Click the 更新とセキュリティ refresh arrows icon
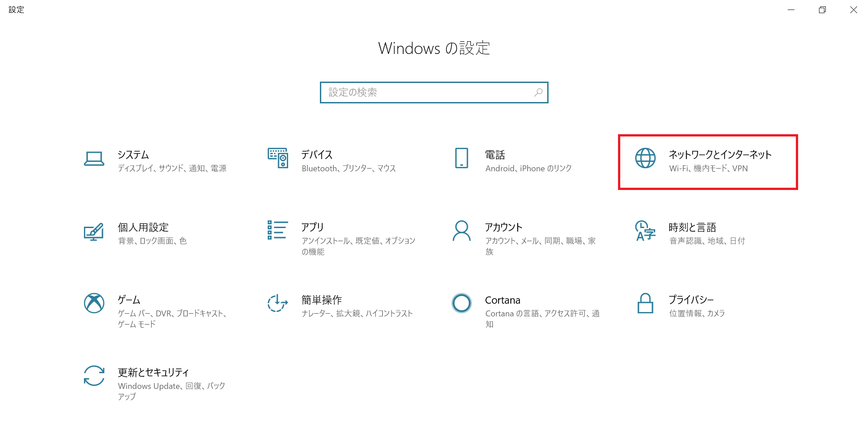Viewport: 868px width, 443px height. coord(94,375)
